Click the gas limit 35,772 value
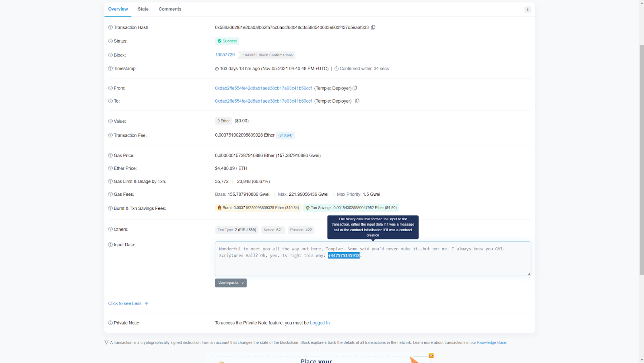 click(222, 181)
